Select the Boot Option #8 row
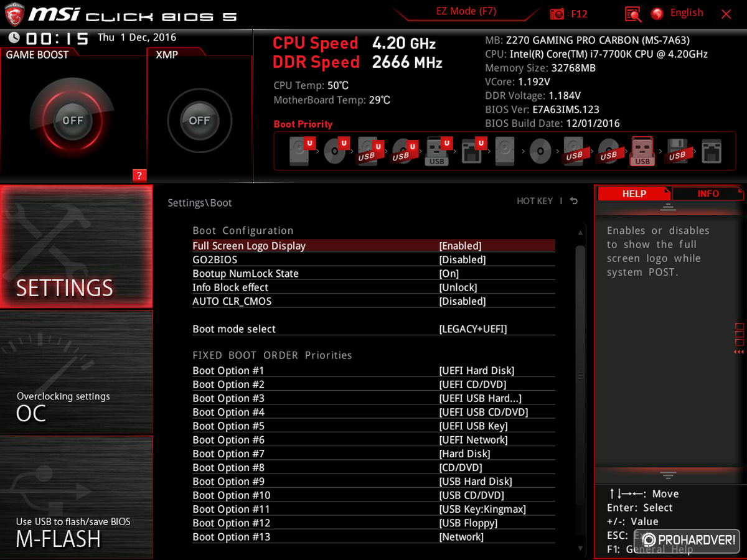 coord(374,467)
